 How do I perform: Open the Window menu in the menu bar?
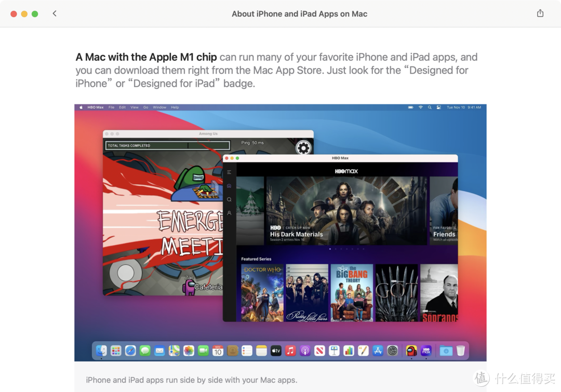click(x=159, y=107)
